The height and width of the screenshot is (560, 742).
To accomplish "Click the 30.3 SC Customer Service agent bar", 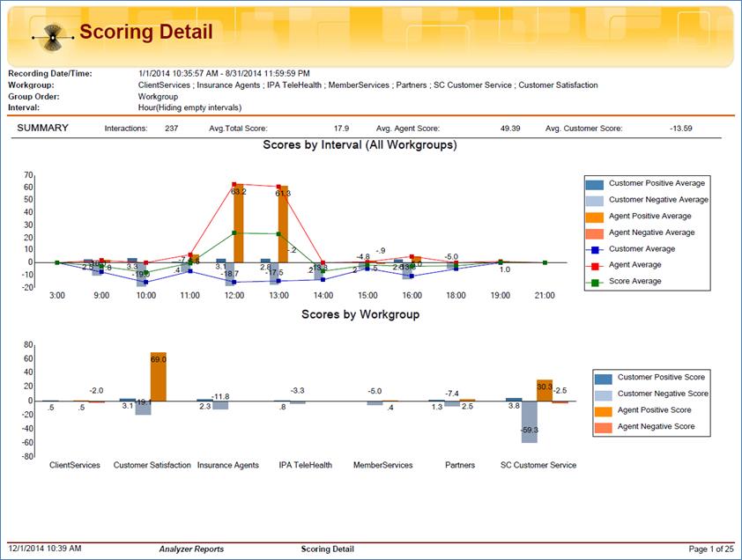I will 545,390.
